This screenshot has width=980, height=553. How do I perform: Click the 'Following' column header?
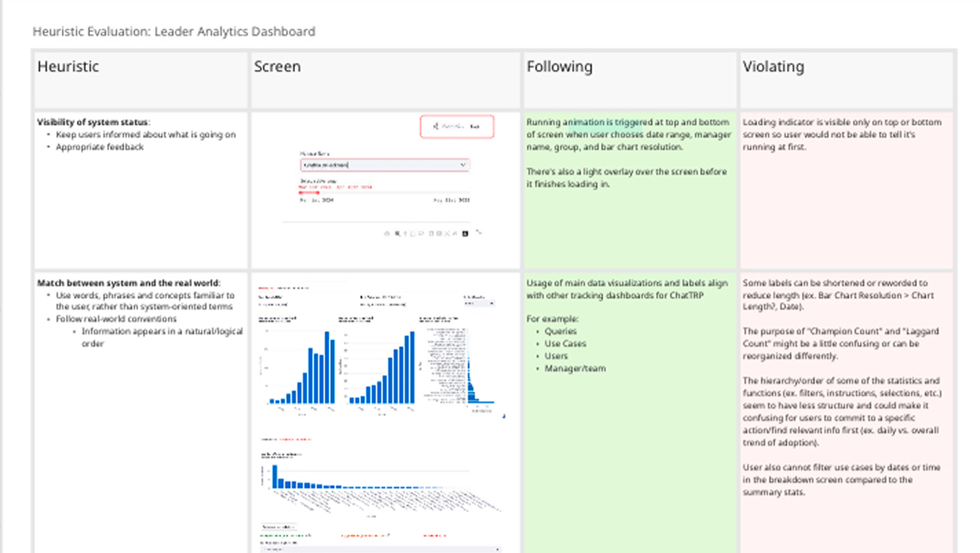coord(560,67)
